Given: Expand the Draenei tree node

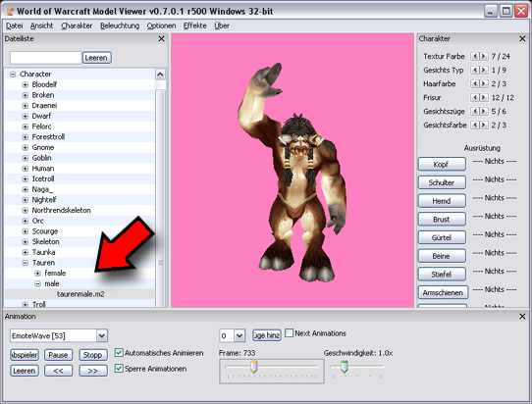Looking at the screenshot, I should 26,106.
